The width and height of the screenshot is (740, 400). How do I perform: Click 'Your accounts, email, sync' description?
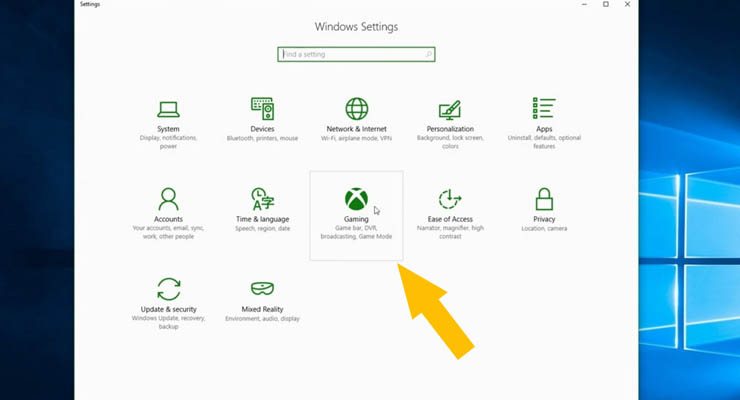[x=168, y=232]
